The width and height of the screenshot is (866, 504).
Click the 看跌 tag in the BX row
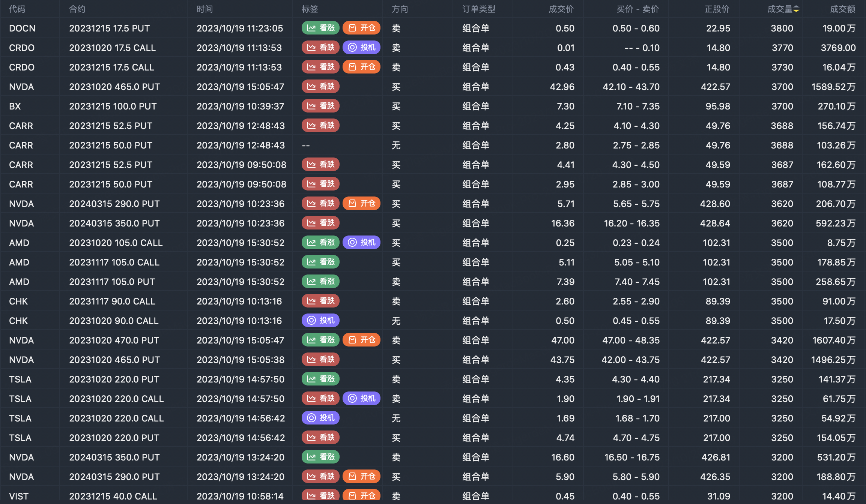click(x=320, y=106)
